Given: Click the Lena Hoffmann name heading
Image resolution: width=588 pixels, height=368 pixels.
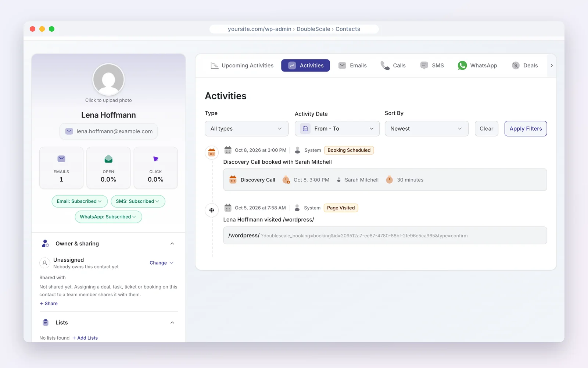Looking at the screenshot, I should (x=108, y=115).
